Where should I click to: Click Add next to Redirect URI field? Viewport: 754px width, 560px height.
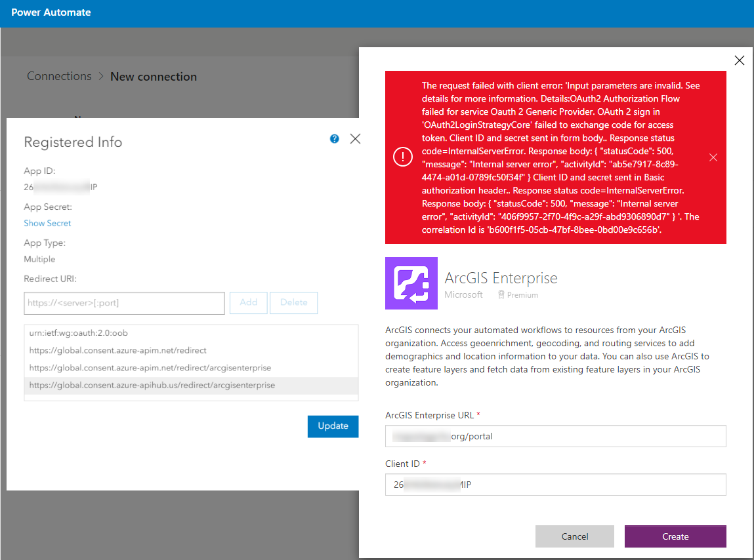pos(248,303)
